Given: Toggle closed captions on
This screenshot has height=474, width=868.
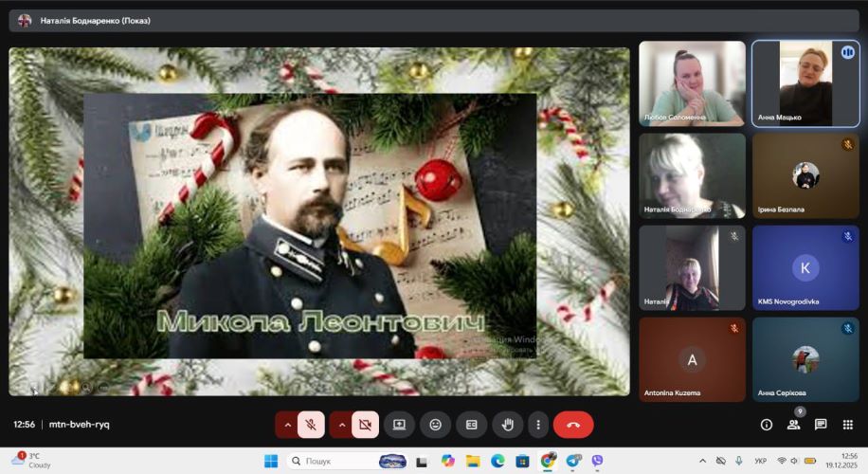Looking at the screenshot, I should (471, 425).
